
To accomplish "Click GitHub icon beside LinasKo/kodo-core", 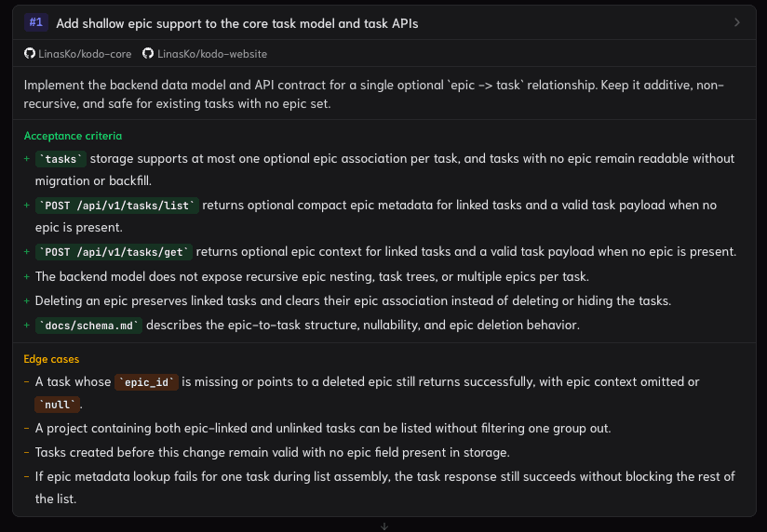I will [x=30, y=53].
